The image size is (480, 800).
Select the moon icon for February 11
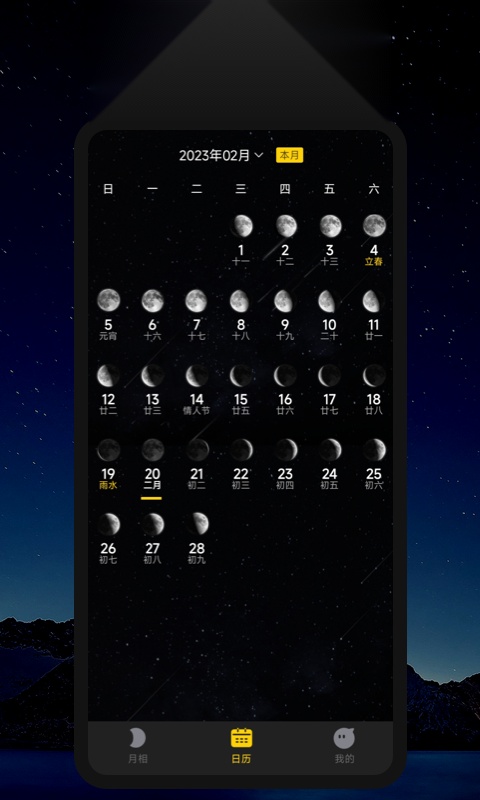(374, 301)
